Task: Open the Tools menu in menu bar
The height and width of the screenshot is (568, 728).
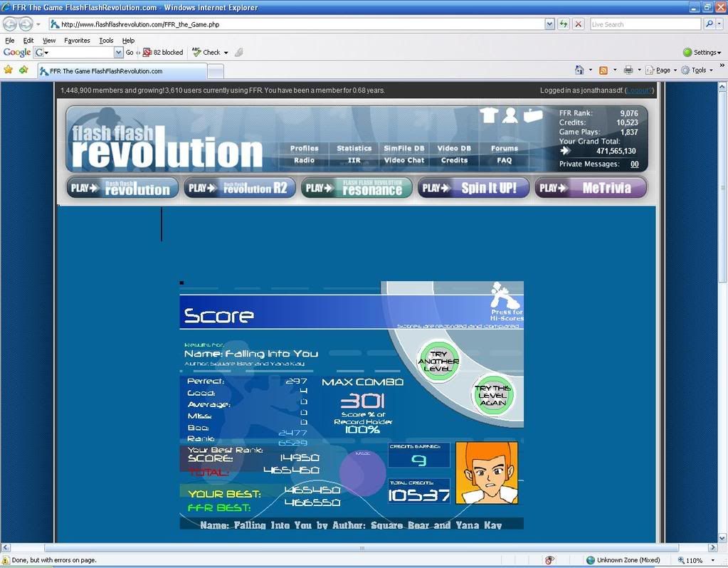Action: pos(106,41)
